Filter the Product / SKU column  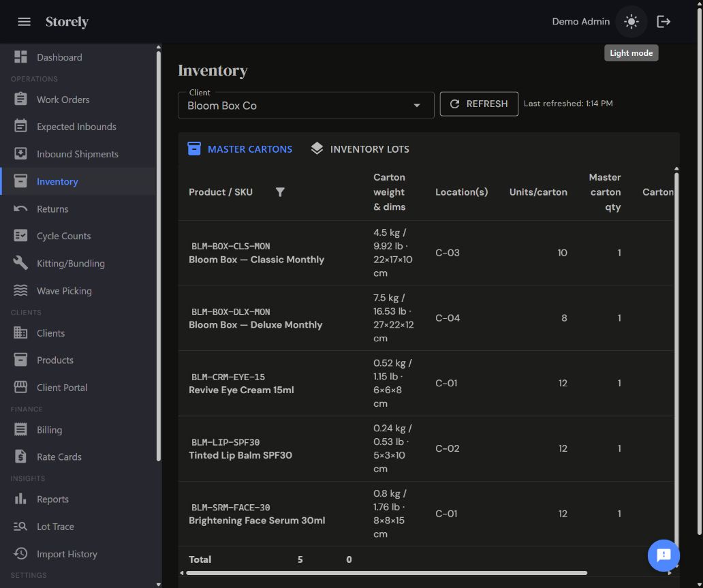[x=280, y=192]
